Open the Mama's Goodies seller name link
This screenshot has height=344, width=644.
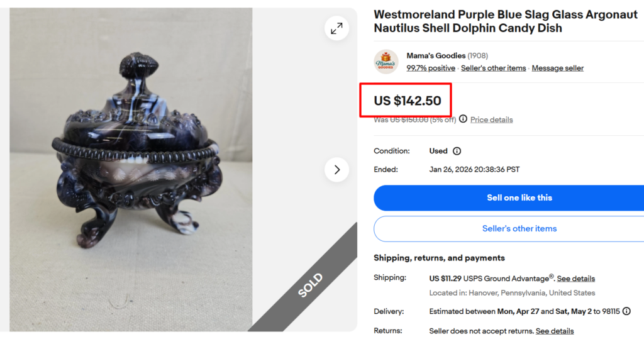click(435, 56)
